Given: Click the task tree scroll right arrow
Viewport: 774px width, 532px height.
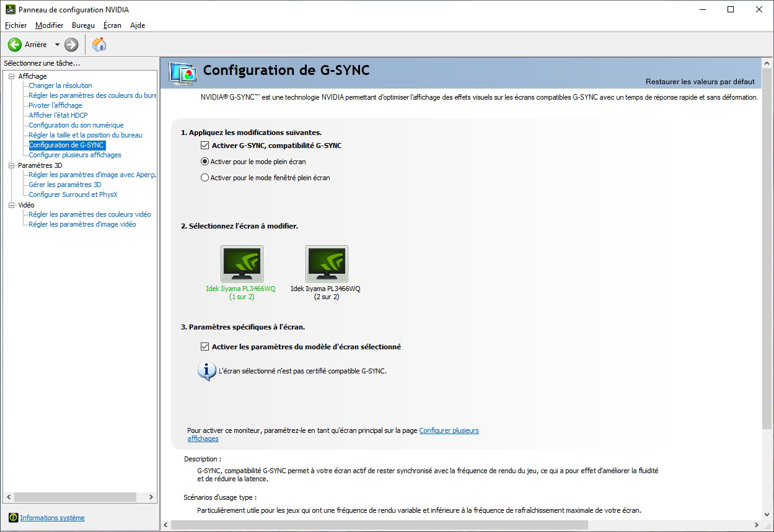Looking at the screenshot, I should click(151, 497).
